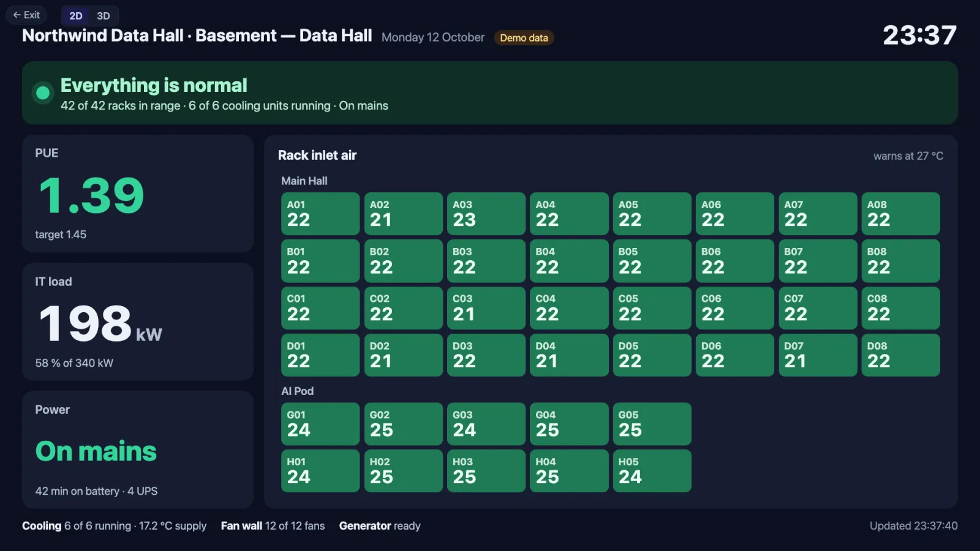The height and width of the screenshot is (551, 980).
Task: Click the Monday 12 October date
Action: coord(433,37)
